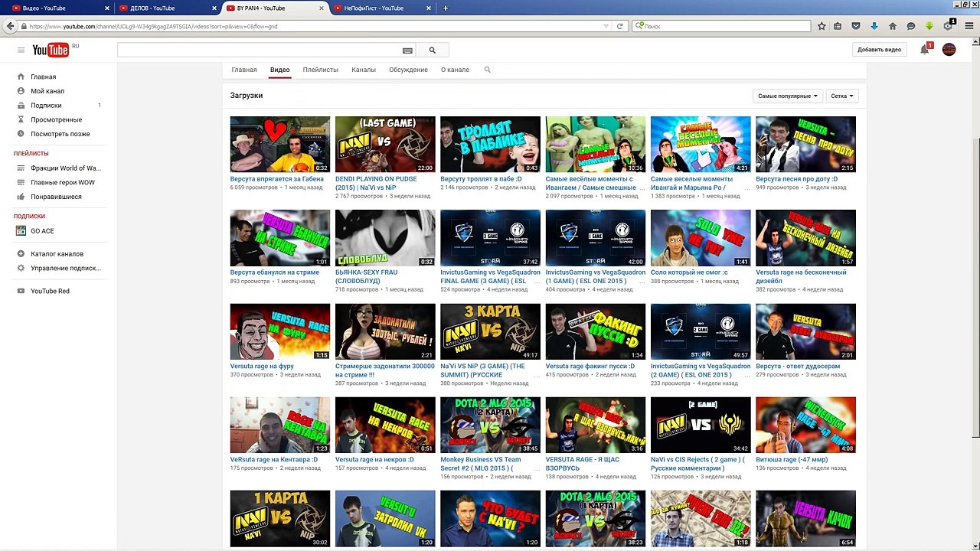This screenshot has width=980, height=551.
Task: Open the Firefox hamburger menu
Action: tap(969, 26)
